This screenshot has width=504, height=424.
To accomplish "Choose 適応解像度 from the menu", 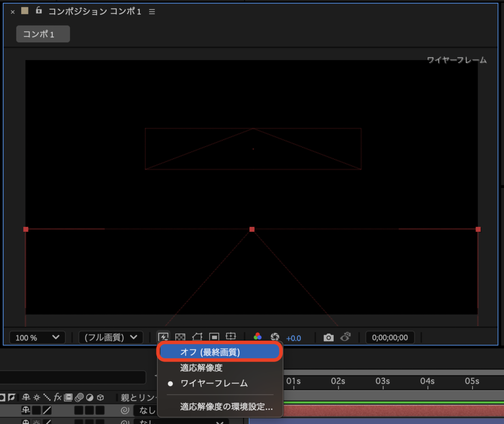I will pos(201,368).
